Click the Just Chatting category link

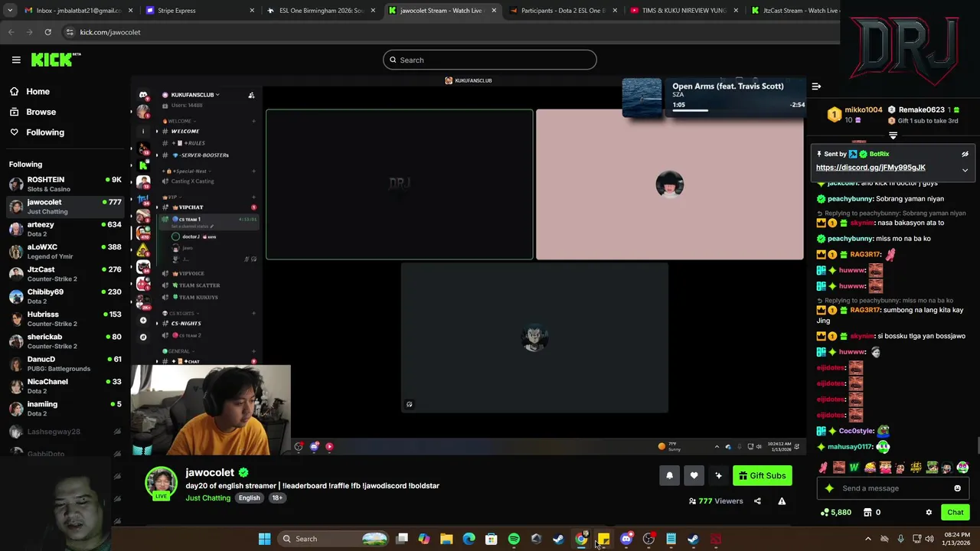point(207,498)
